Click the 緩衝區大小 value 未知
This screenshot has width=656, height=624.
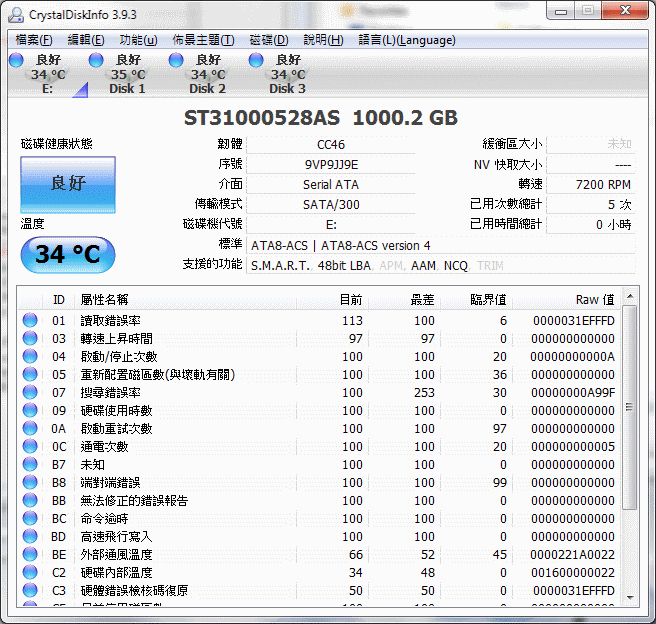(591, 144)
